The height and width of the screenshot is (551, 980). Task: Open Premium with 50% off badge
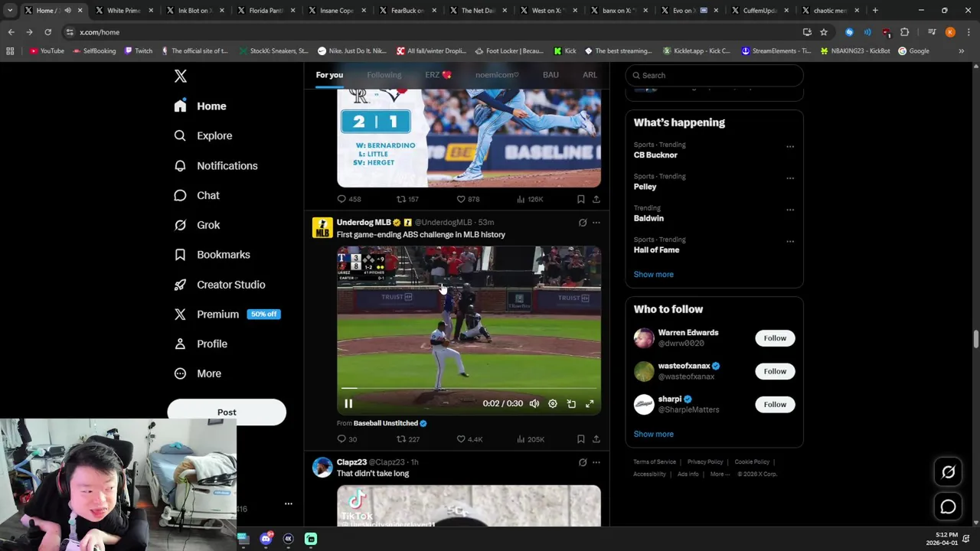(227, 315)
